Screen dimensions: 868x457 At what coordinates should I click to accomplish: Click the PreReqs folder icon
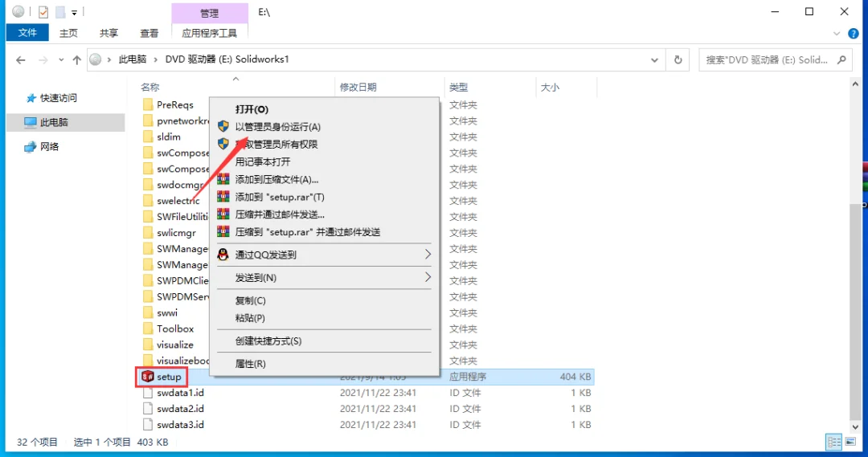click(x=148, y=104)
